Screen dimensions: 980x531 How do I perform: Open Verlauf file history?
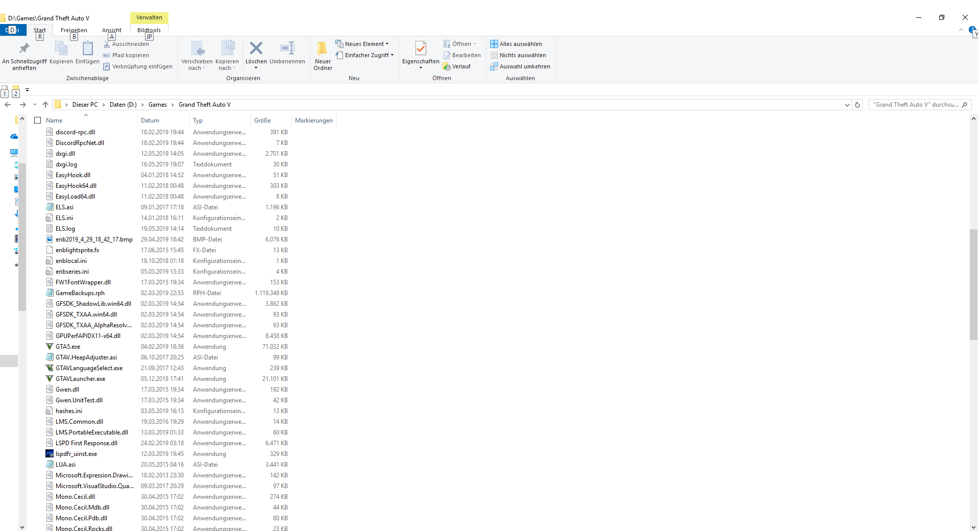click(x=457, y=66)
